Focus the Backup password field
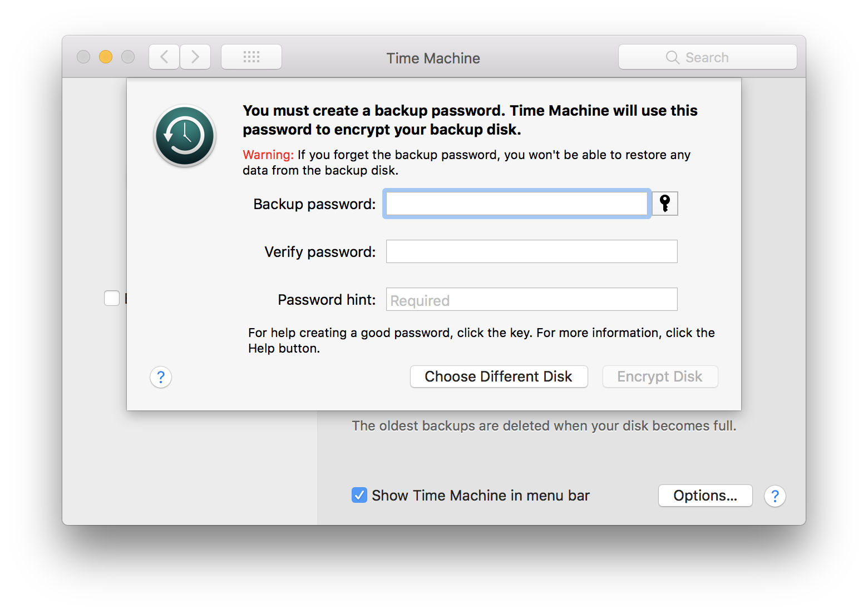Image resolution: width=868 pixels, height=614 pixels. coord(517,204)
